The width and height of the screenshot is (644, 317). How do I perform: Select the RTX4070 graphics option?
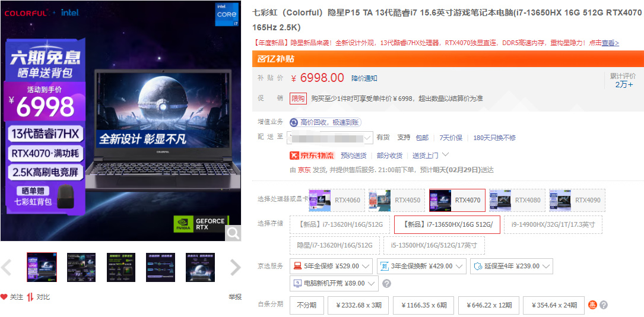point(457,201)
